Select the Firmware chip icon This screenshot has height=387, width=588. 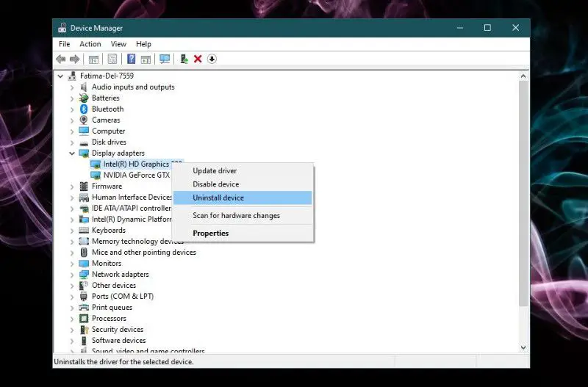pos(84,187)
